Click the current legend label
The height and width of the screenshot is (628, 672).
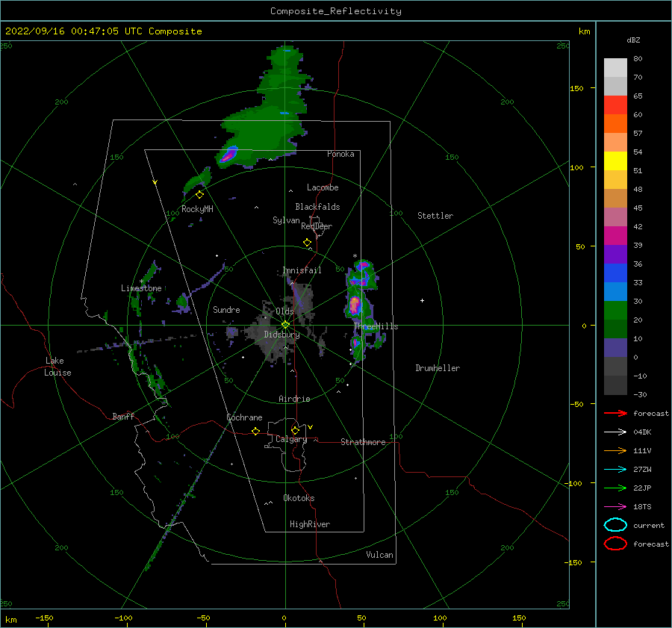649,525
